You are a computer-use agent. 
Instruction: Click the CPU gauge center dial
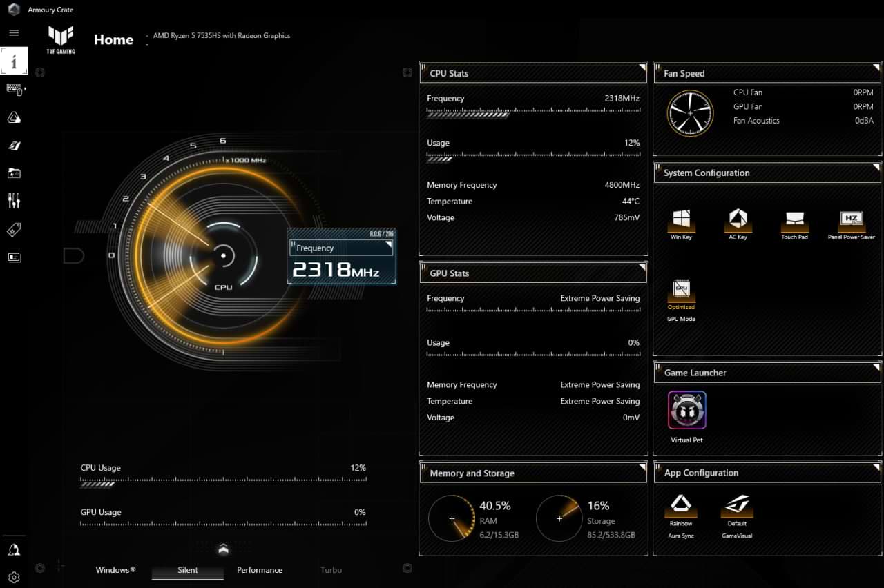coord(223,256)
